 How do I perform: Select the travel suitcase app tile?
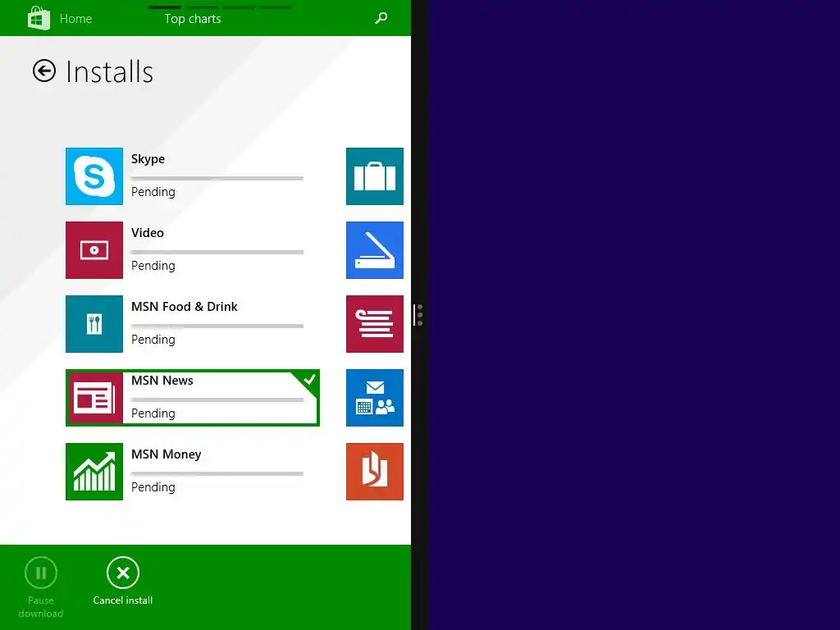coord(374,176)
